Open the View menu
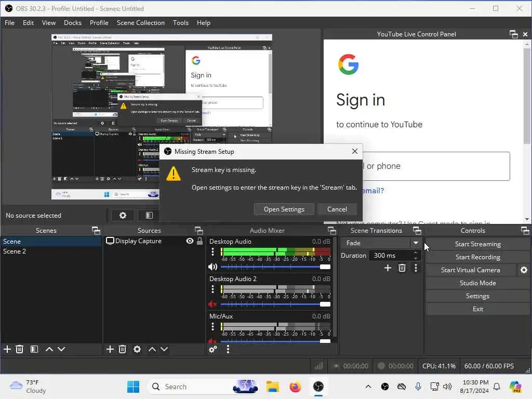The height and width of the screenshot is (399, 532). click(x=48, y=23)
